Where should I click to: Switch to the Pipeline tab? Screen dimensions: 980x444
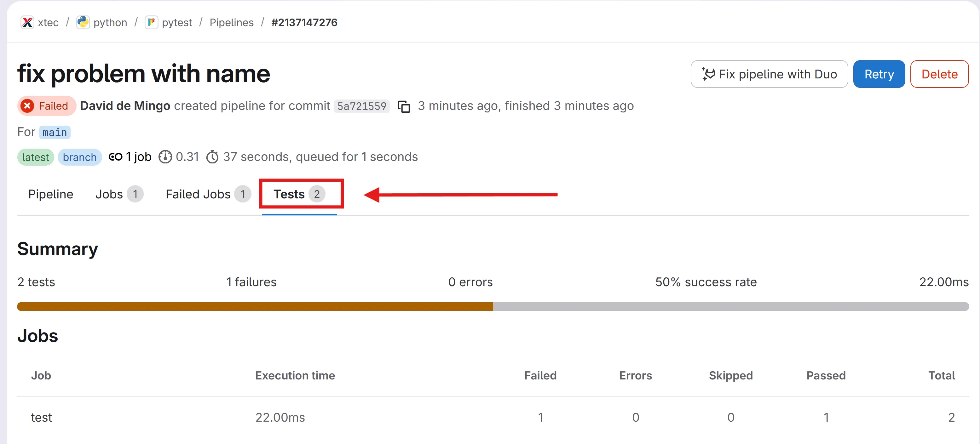(51, 194)
